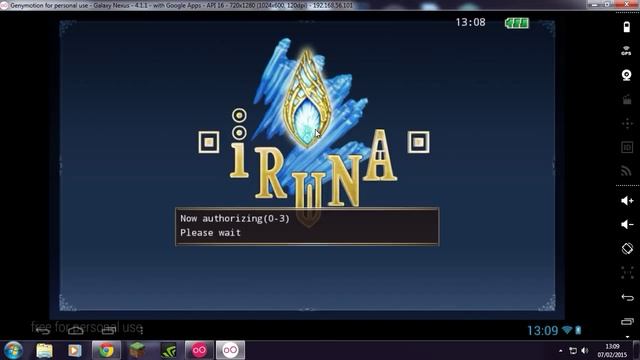Open the Genymotion screen capture widget
Viewport: 640px width, 360px height.
[627, 99]
